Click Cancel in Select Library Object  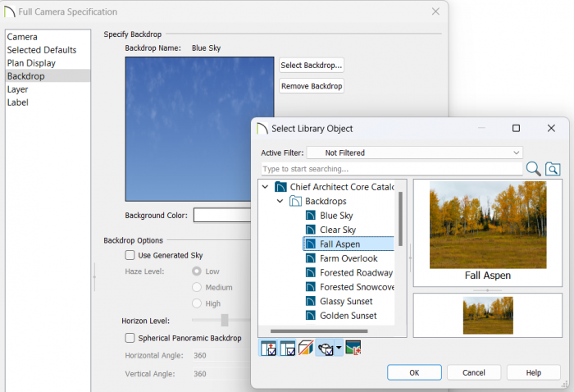tap(474, 372)
